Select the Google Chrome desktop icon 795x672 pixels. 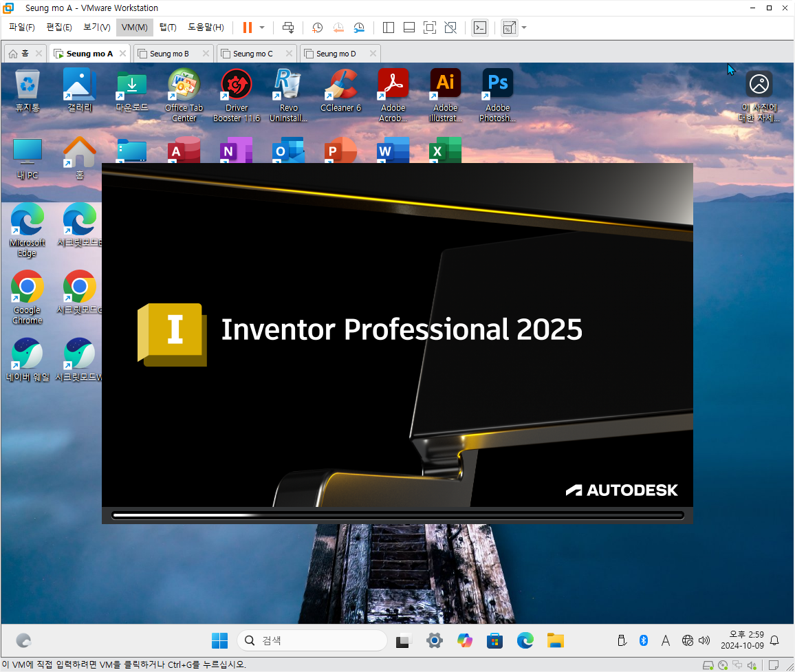coord(28,298)
